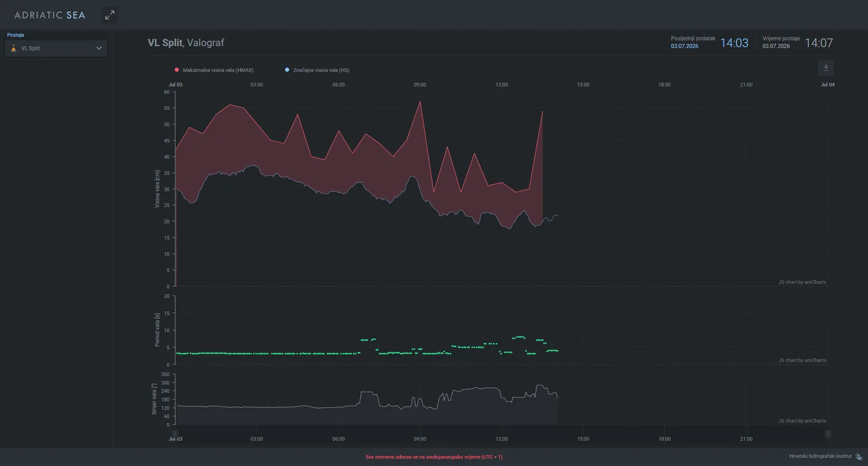Screen dimensions: 868x466
Task: Click the "VL Split, Valograf" chart title
Action: click(x=186, y=43)
